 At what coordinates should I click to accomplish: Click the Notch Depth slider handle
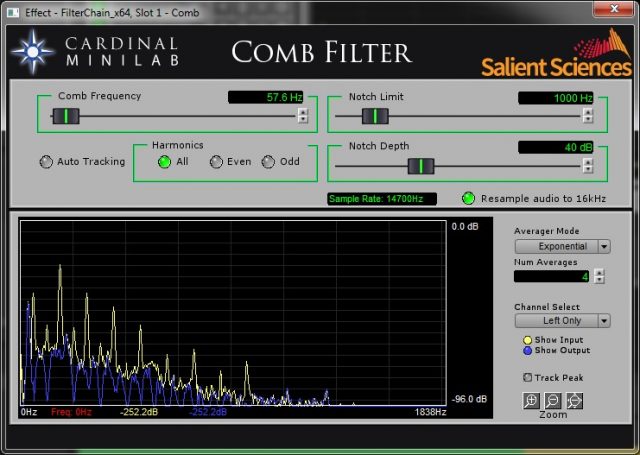click(x=421, y=166)
